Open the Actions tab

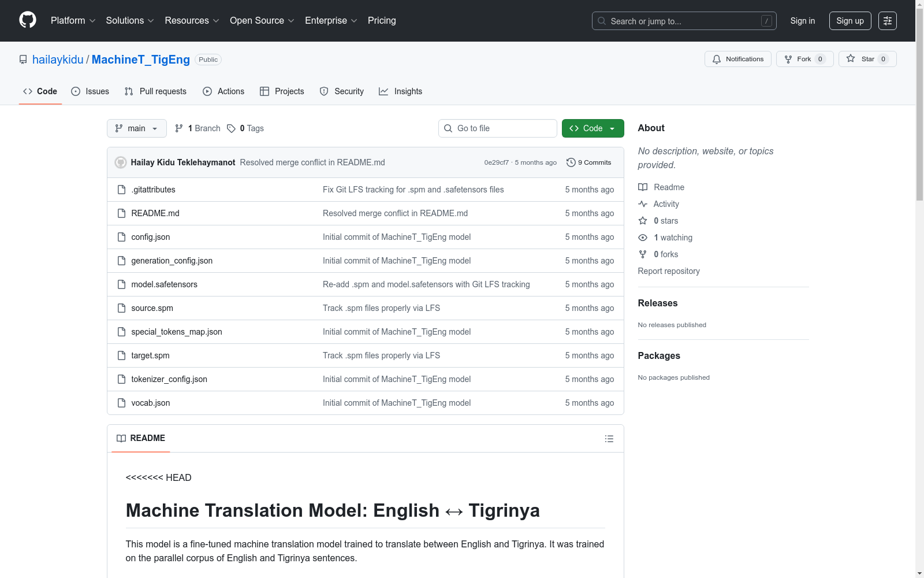(223, 91)
